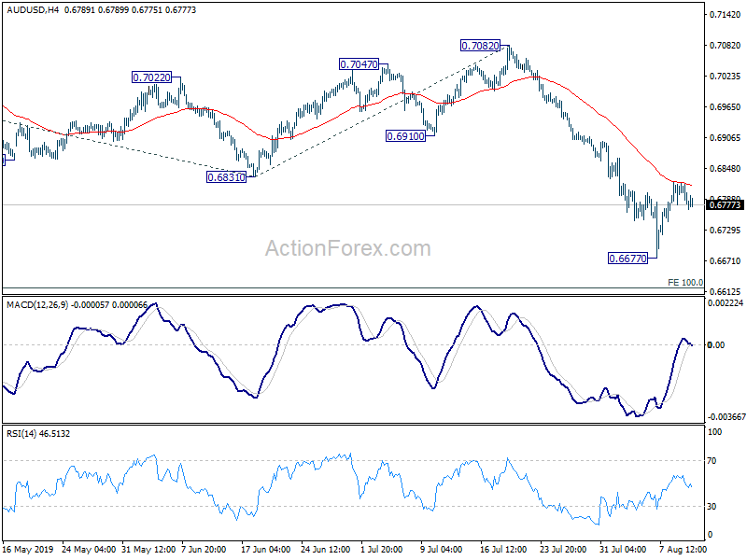Click the 16 Jul 12:00 date label
The image size is (747, 560).
[503, 549]
